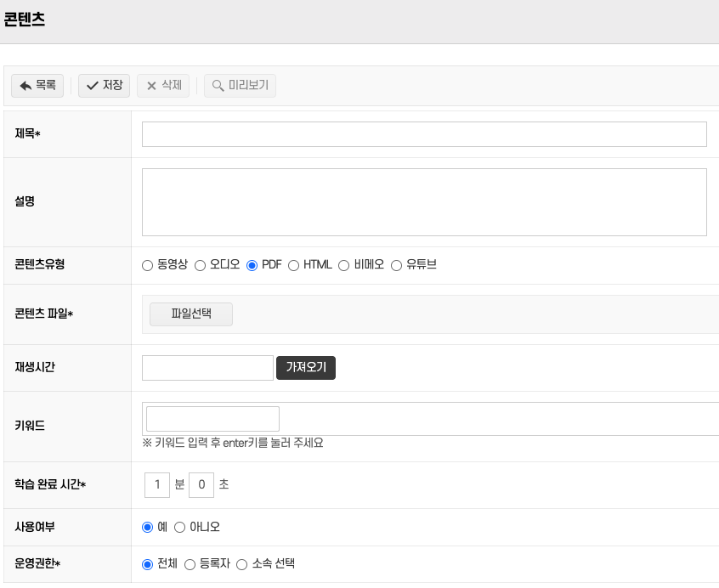Select 등록자 for 운영권한
The height and width of the screenshot is (588, 719).
[x=190, y=564]
